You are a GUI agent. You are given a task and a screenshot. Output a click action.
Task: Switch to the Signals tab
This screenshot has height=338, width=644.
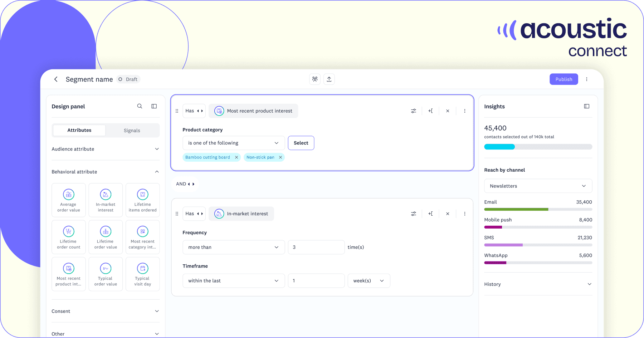pyautogui.click(x=132, y=131)
